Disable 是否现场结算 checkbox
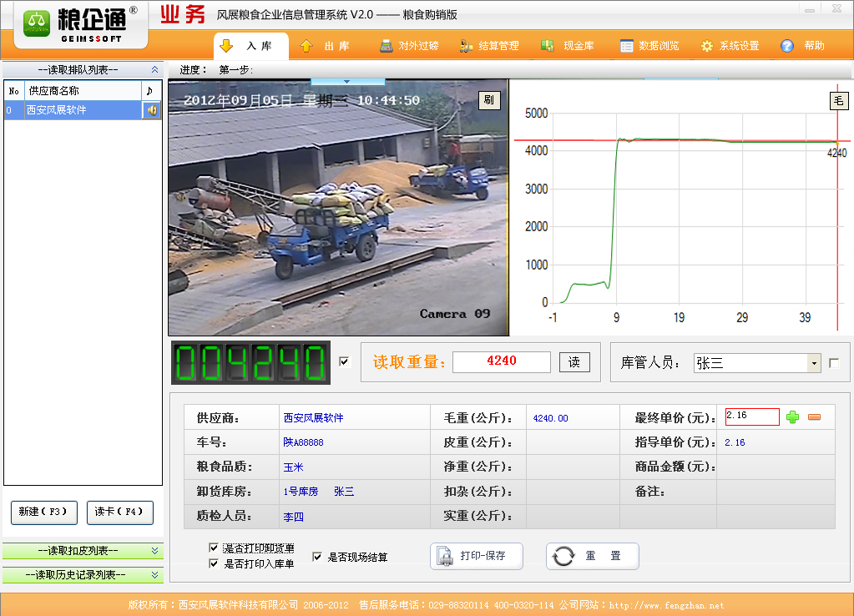This screenshot has height=616, width=854. click(317, 557)
